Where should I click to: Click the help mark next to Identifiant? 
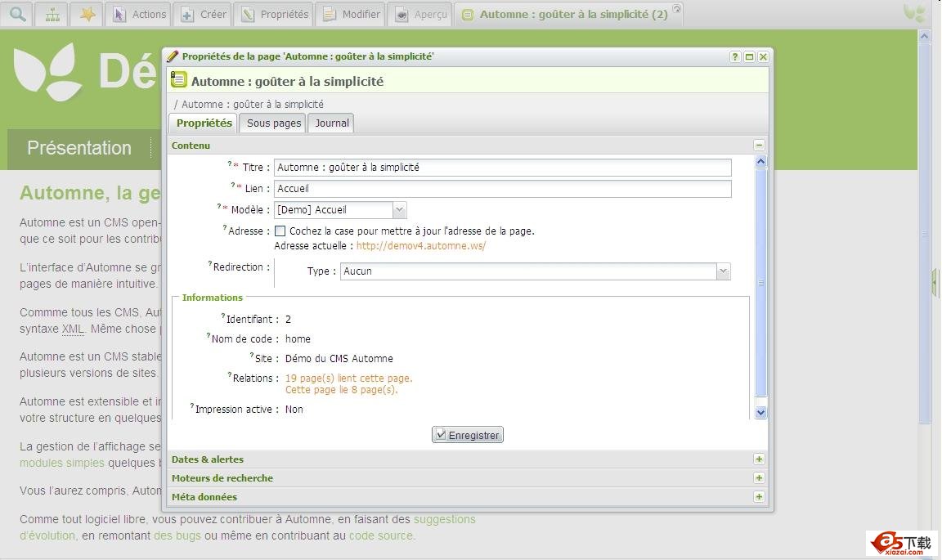(223, 316)
